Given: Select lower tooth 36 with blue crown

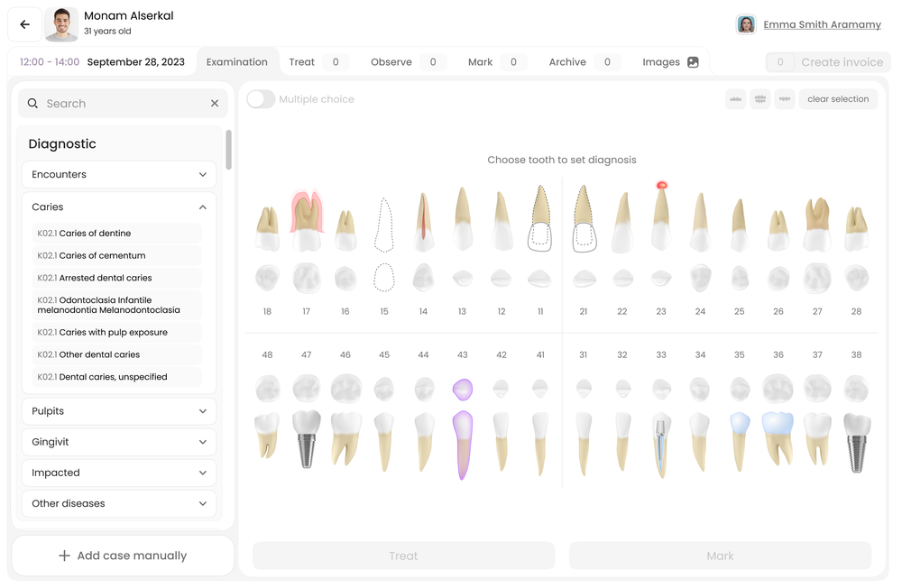Looking at the screenshot, I should [778, 438].
